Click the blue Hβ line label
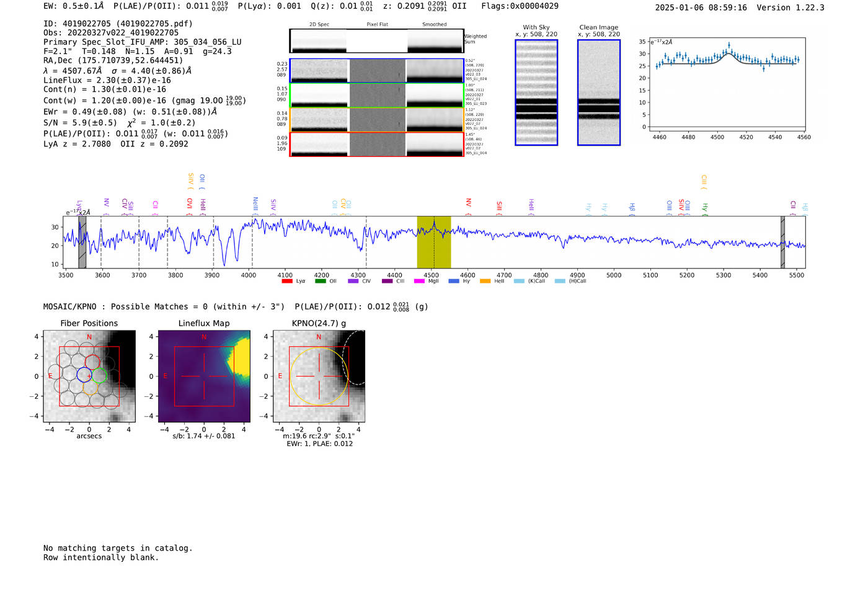The height and width of the screenshot is (591, 868). (x=632, y=208)
